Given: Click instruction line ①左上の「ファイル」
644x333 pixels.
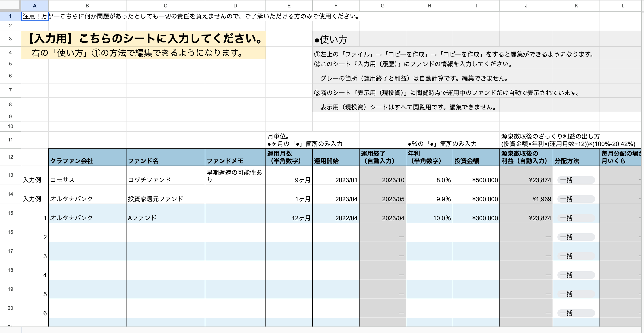Looking at the screenshot, I should coord(454,54).
